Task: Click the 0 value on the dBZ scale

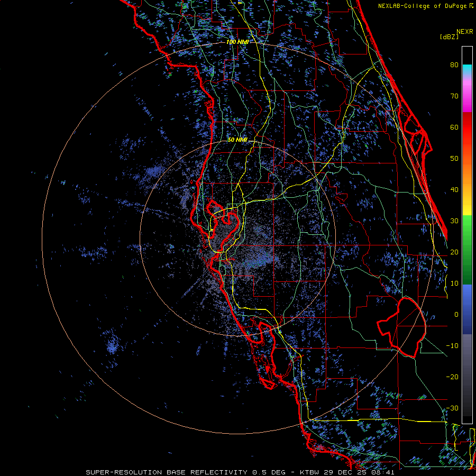Action: click(456, 315)
